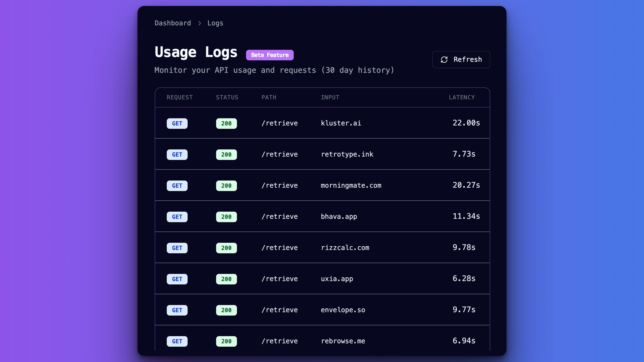The width and height of the screenshot is (644, 362).
Task: Click the STATUS column header
Action: coord(227,97)
